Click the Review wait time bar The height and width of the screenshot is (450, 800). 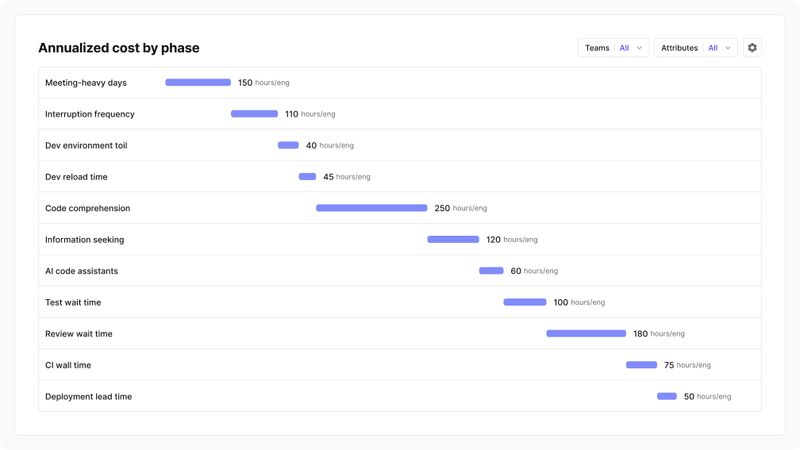[x=586, y=334]
